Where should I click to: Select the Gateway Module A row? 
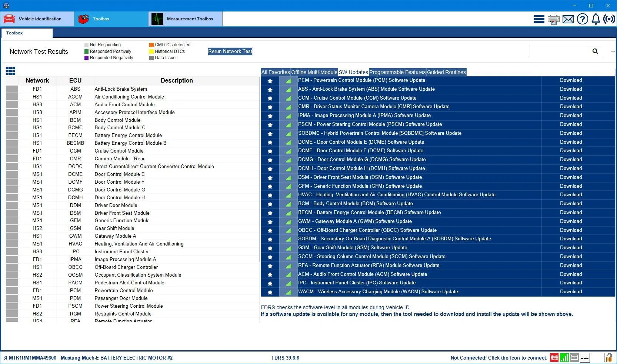(133, 236)
